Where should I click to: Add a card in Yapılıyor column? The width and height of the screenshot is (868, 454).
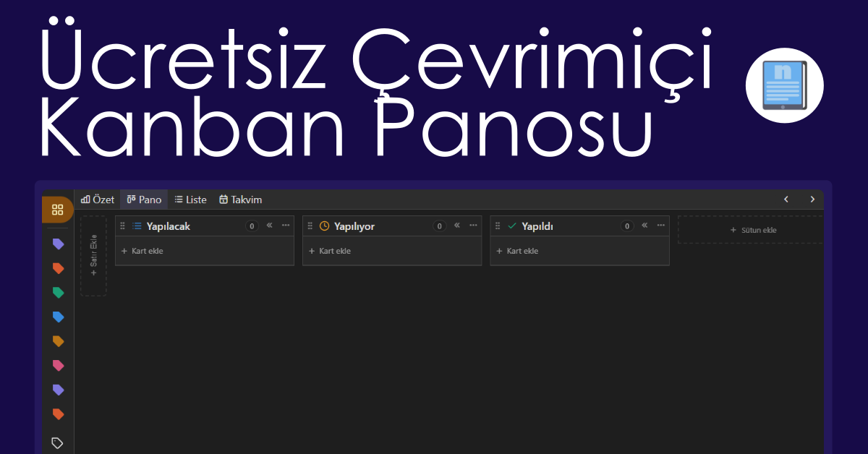tap(329, 251)
